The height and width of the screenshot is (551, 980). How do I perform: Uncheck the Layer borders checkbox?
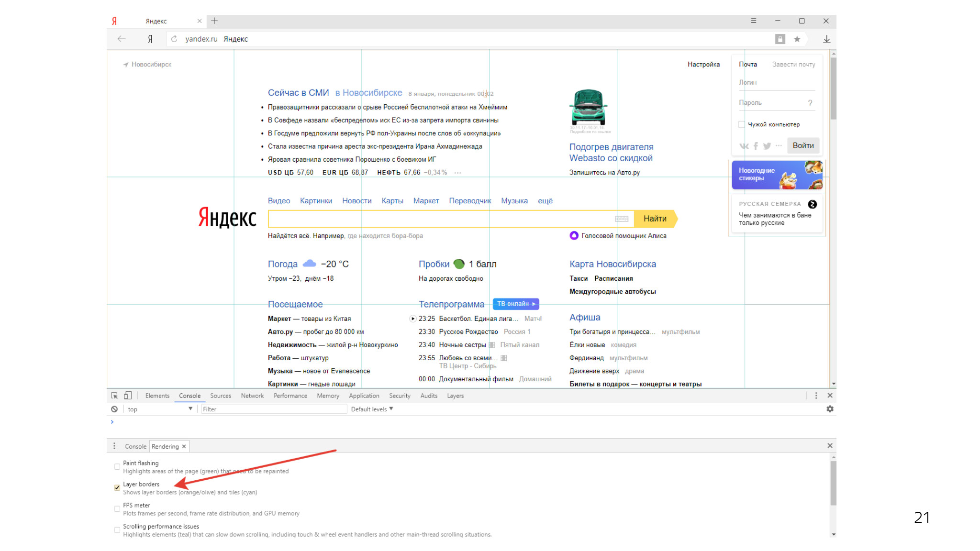pos(117,488)
